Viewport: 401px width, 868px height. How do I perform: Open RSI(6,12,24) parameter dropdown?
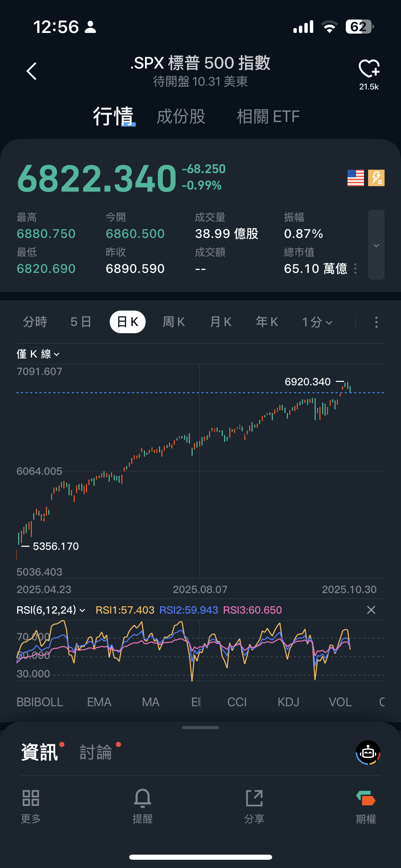pos(51,610)
